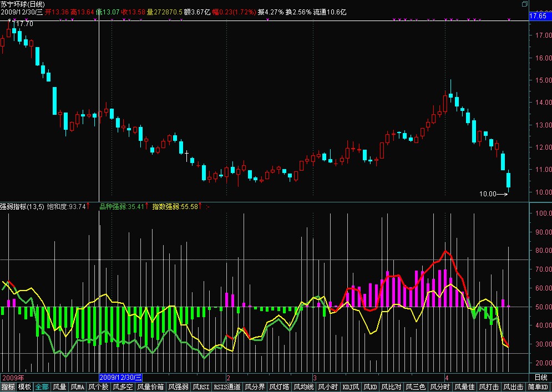The image size is (552, 392).
Task: Open the 指标 tab
Action: pyautogui.click(x=8, y=387)
